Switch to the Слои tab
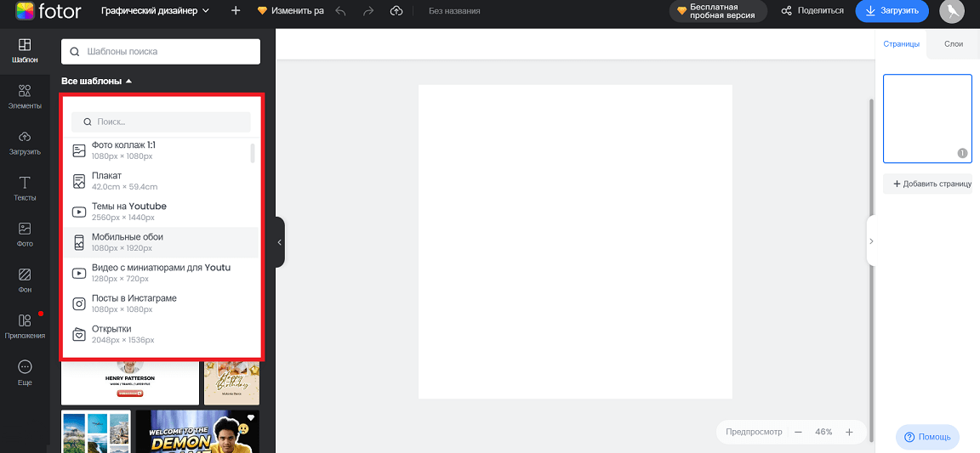Image resolution: width=980 pixels, height=453 pixels. coord(953,44)
